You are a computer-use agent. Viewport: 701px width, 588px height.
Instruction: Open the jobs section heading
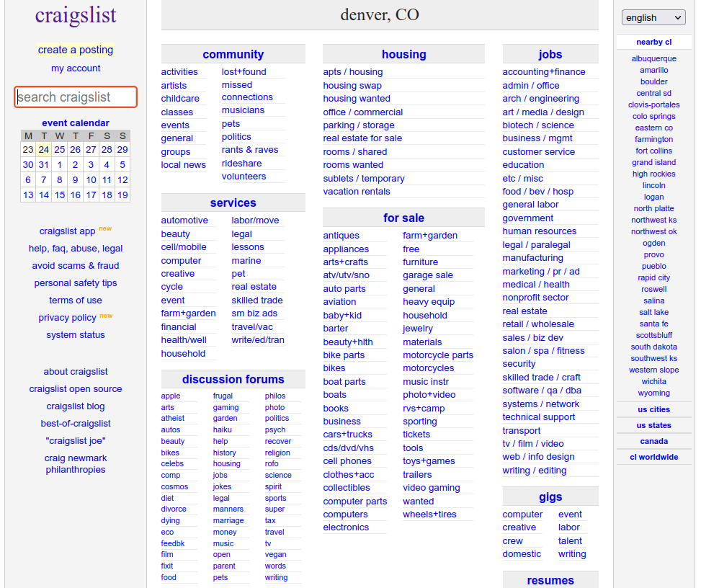[x=550, y=54]
